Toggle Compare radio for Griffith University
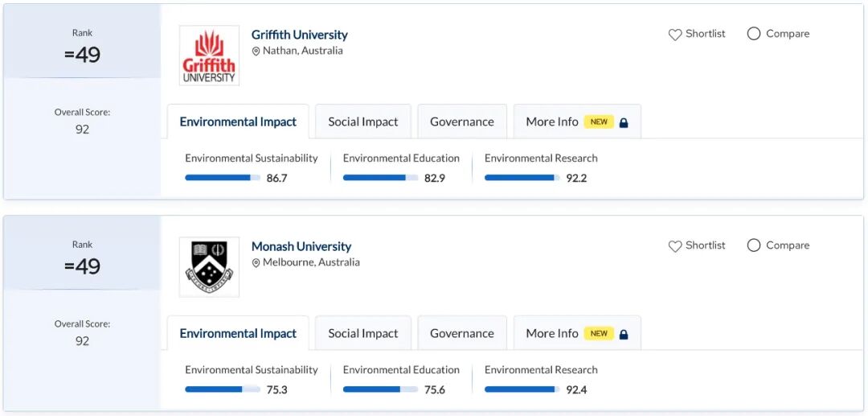The height and width of the screenshot is (416, 868). click(x=754, y=34)
